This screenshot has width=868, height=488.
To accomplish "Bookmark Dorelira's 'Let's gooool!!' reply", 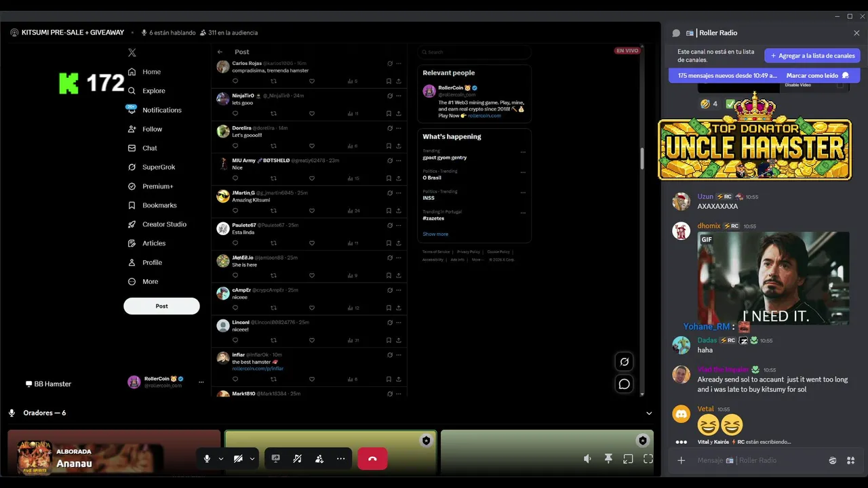I will (x=389, y=146).
